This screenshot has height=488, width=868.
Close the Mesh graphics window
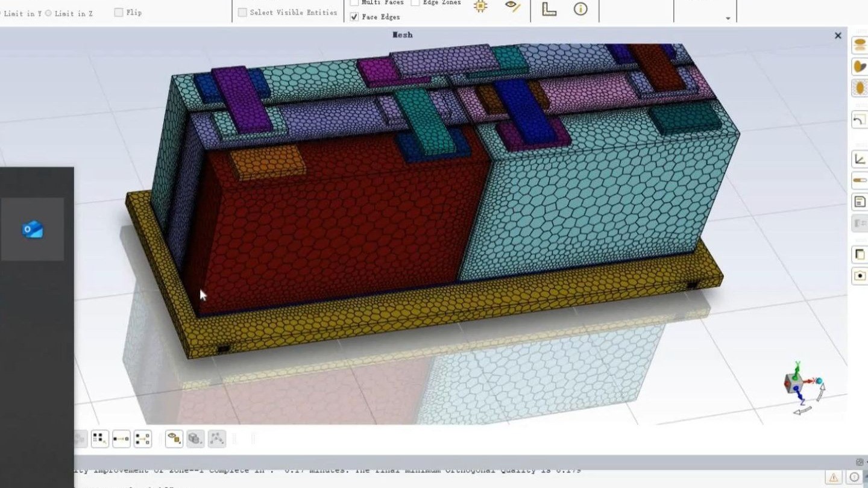837,36
